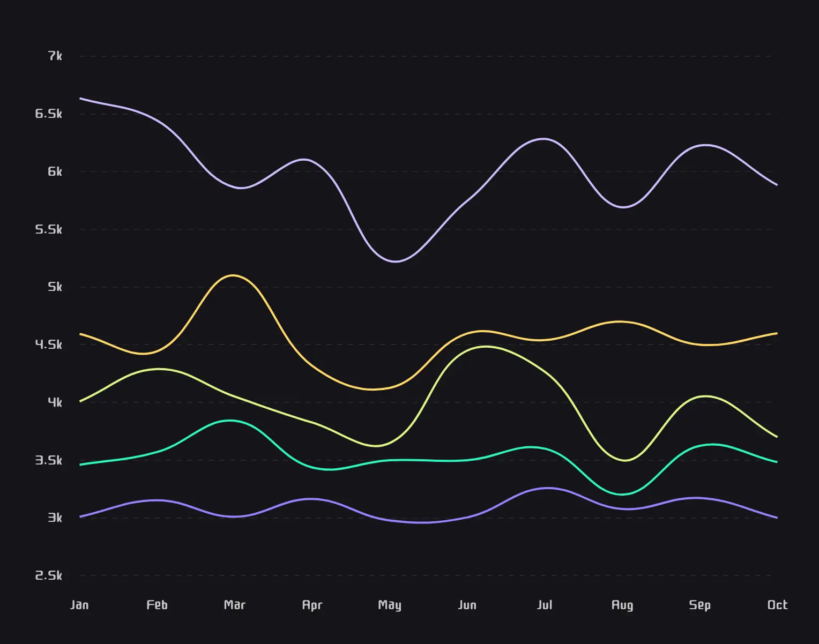Click the Sep axis label
This screenshot has height=644, width=819.
[x=699, y=604]
